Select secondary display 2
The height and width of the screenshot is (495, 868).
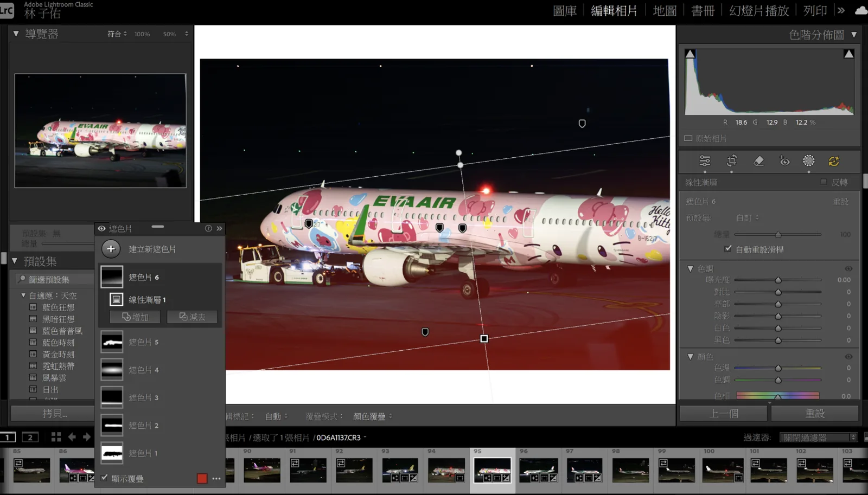click(x=30, y=437)
